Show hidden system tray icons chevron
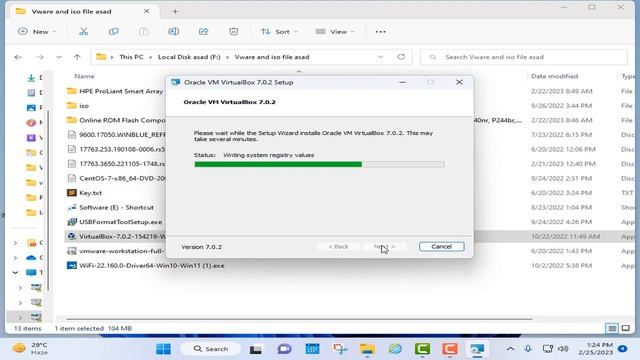640x360 pixels. point(510,349)
